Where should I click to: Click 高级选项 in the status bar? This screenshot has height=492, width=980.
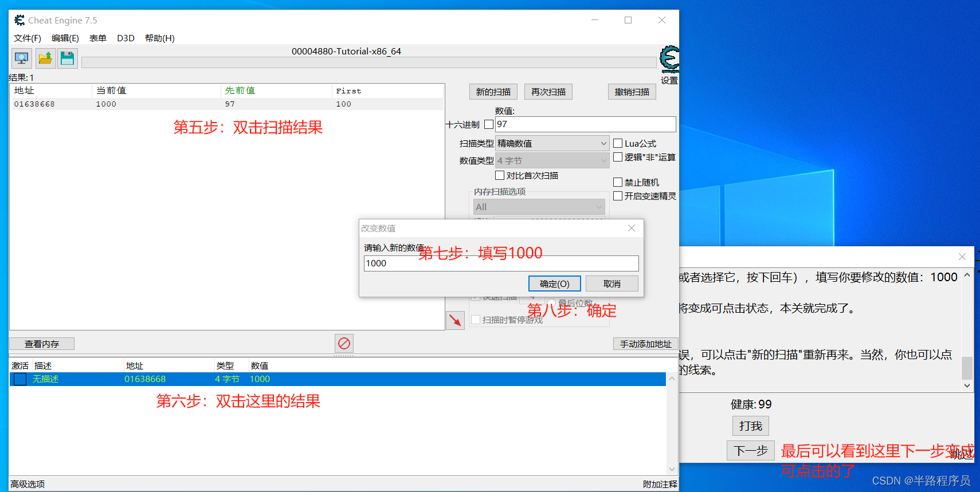click(x=28, y=484)
